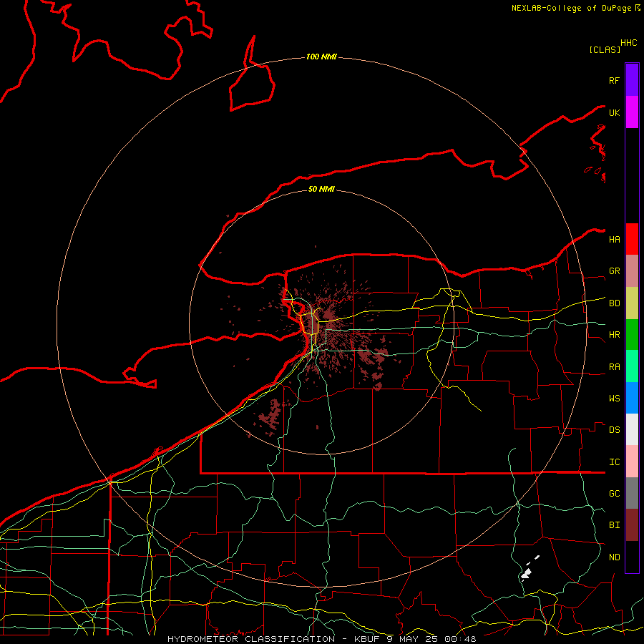Click the white echo blob near bottom right
The image size is (644, 644).
click(527, 573)
